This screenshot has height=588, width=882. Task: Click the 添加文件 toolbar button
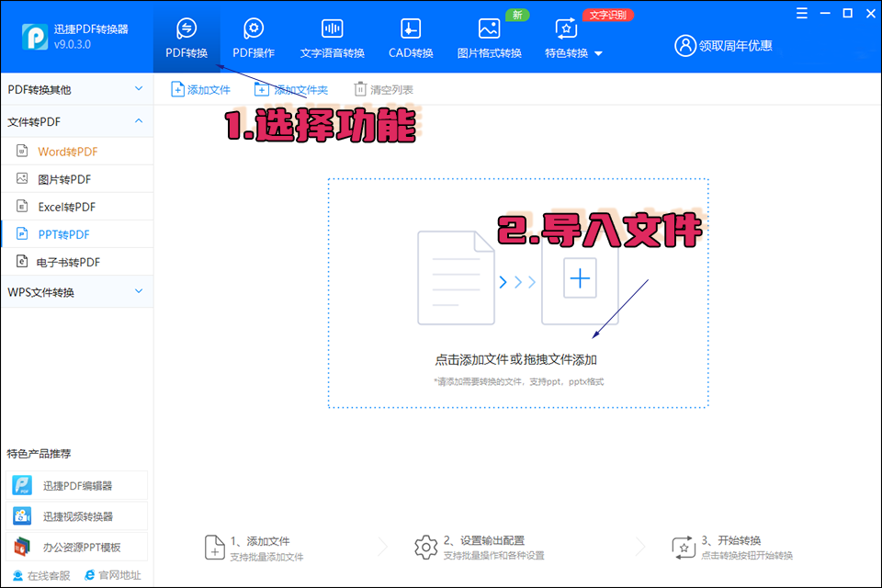click(200, 88)
